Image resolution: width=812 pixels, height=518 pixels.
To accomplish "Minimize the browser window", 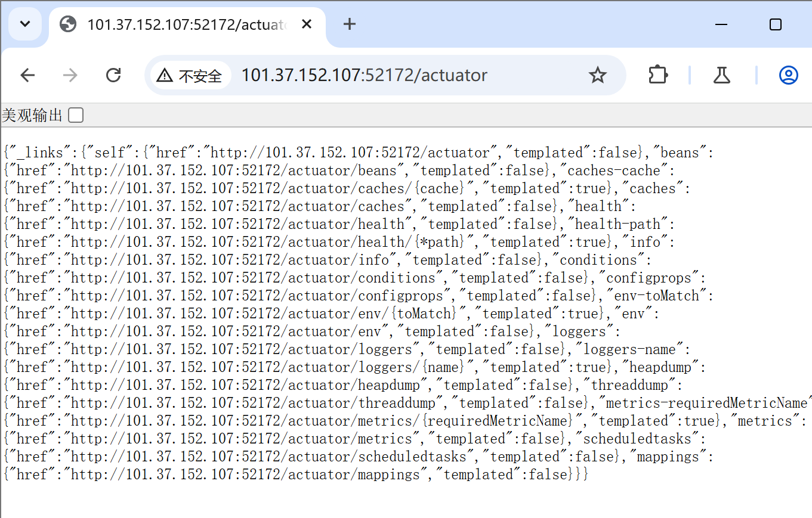I will click(721, 24).
